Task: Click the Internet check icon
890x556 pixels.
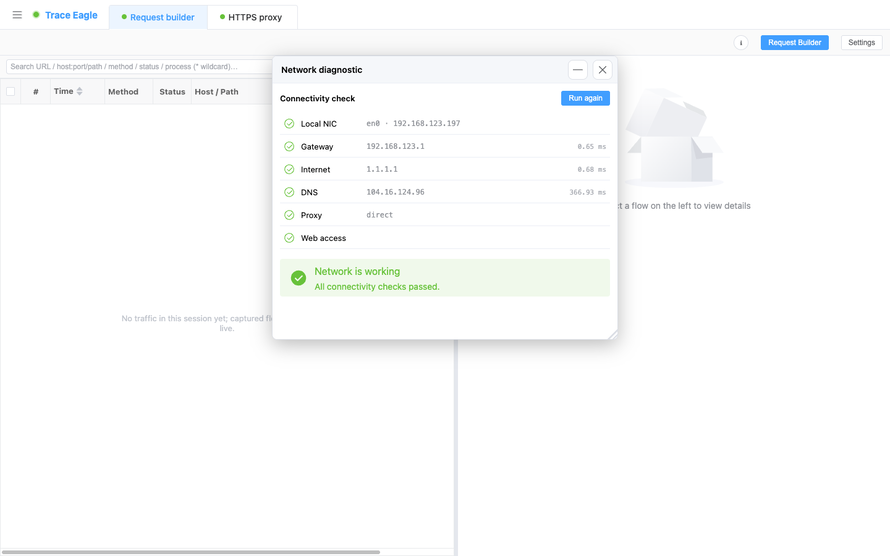Action: [289, 169]
